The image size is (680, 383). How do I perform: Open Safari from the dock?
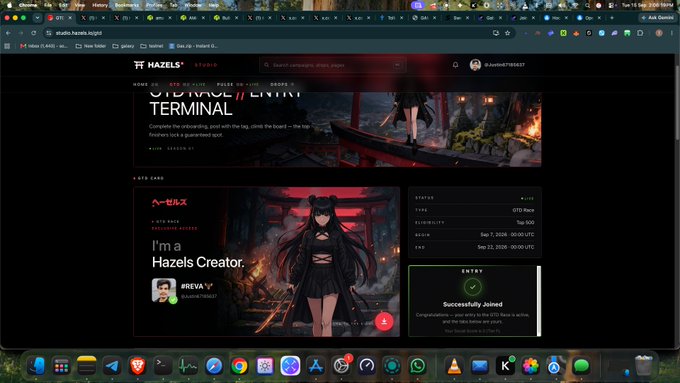point(214,366)
